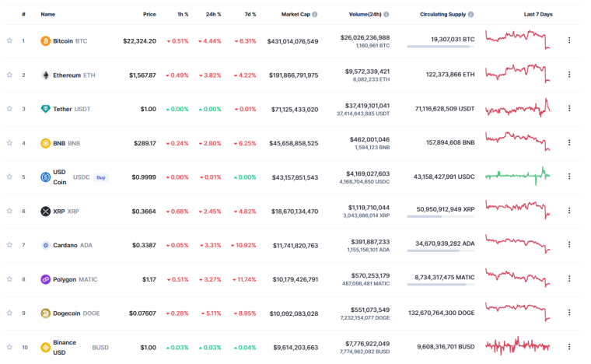This screenshot has width=591, height=364.
Task: Open info tooltip next to Market Cap
Action: 315,14
